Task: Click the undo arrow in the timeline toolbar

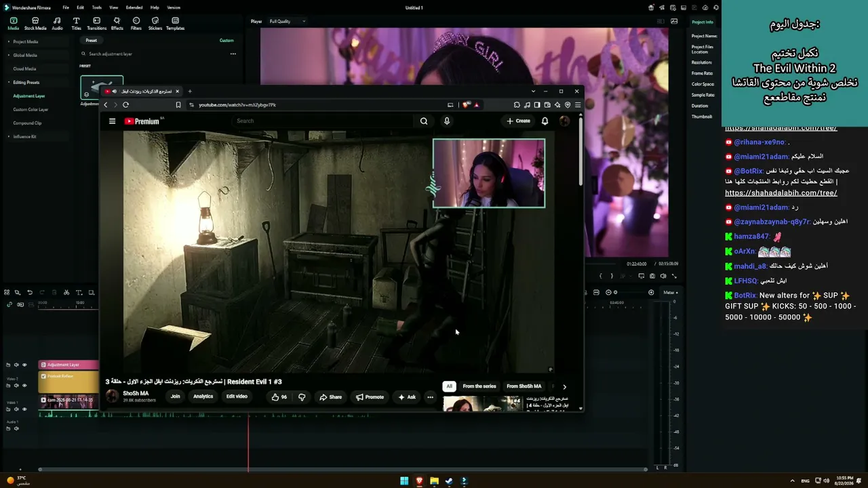Action: coord(30,293)
